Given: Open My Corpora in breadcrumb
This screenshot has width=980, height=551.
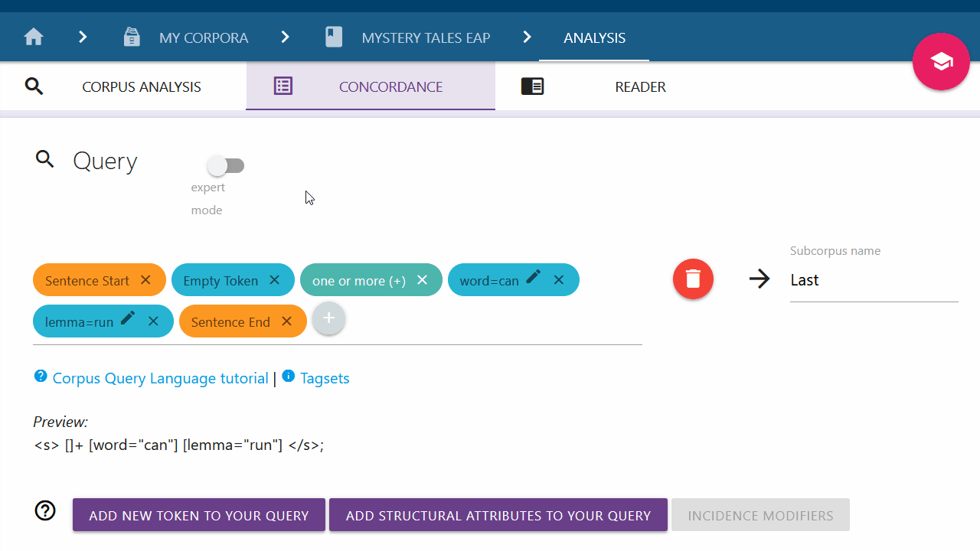Looking at the screenshot, I should [203, 37].
